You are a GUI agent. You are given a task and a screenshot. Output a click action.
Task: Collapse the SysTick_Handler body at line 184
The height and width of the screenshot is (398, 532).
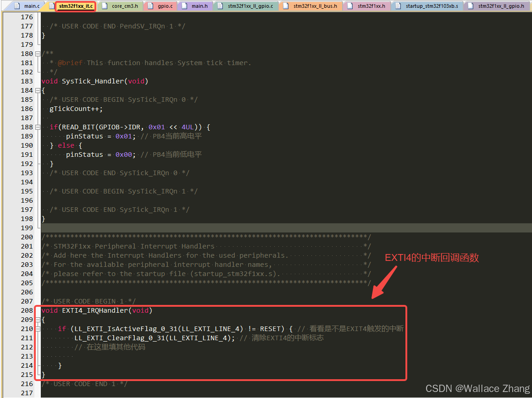pos(38,90)
